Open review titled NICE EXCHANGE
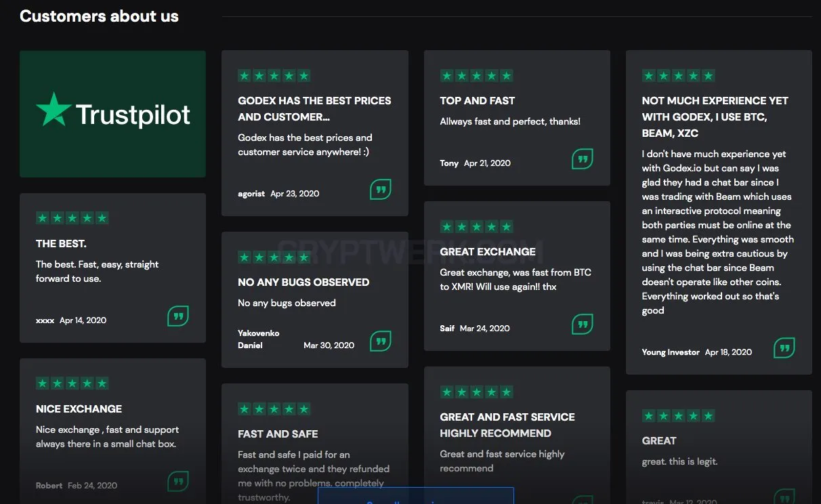 click(x=79, y=408)
